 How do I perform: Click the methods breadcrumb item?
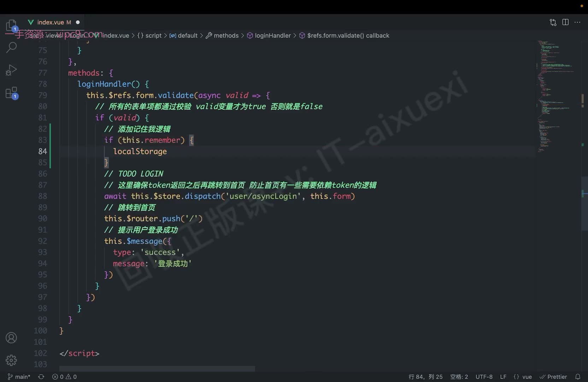222,35
